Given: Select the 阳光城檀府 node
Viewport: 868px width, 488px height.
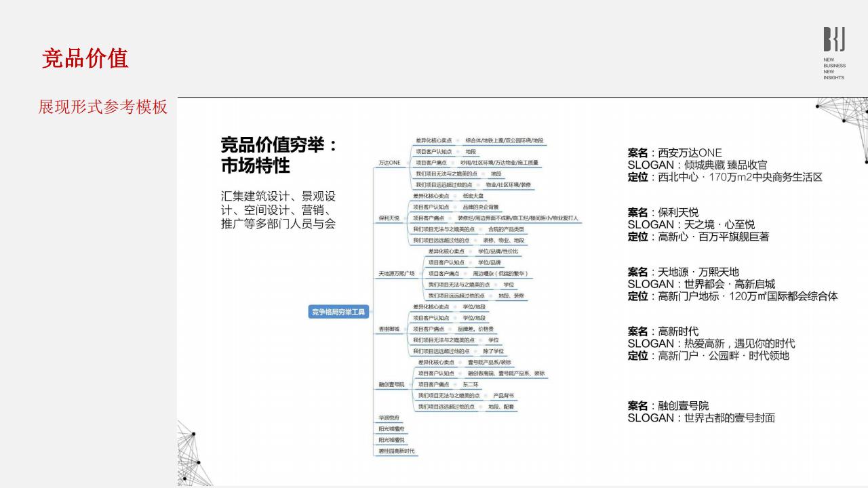Looking at the screenshot, I should (391, 428).
